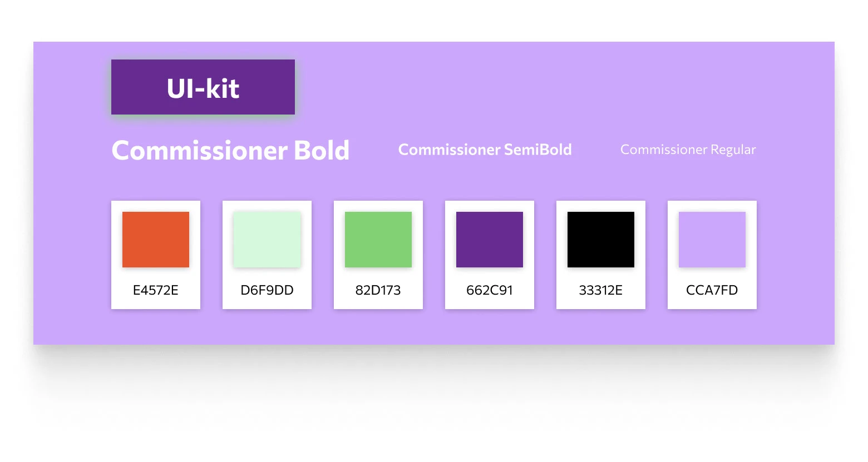Pick the pale mint color swatch
868x462 pixels.
point(267,240)
